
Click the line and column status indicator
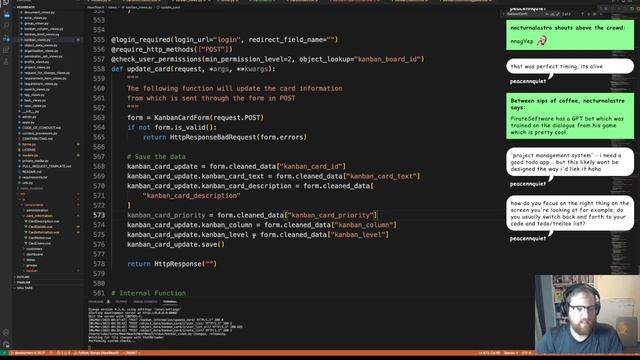(489, 353)
